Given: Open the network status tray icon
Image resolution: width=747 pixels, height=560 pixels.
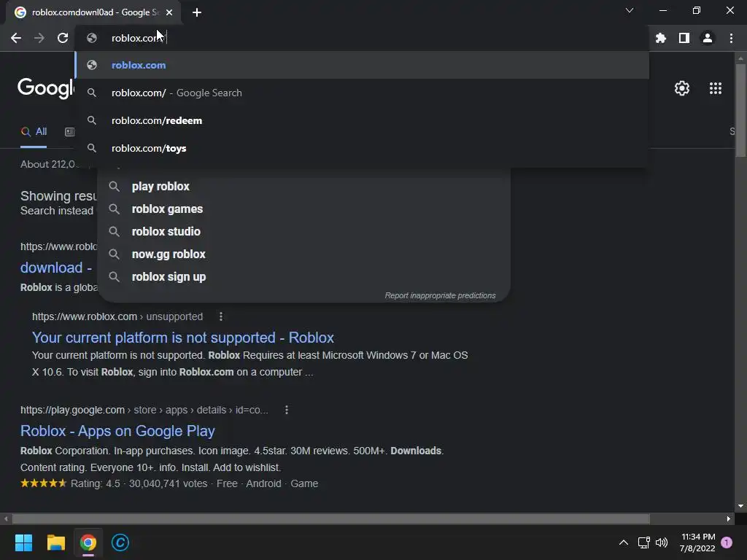Looking at the screenshot, I should 643,542.
